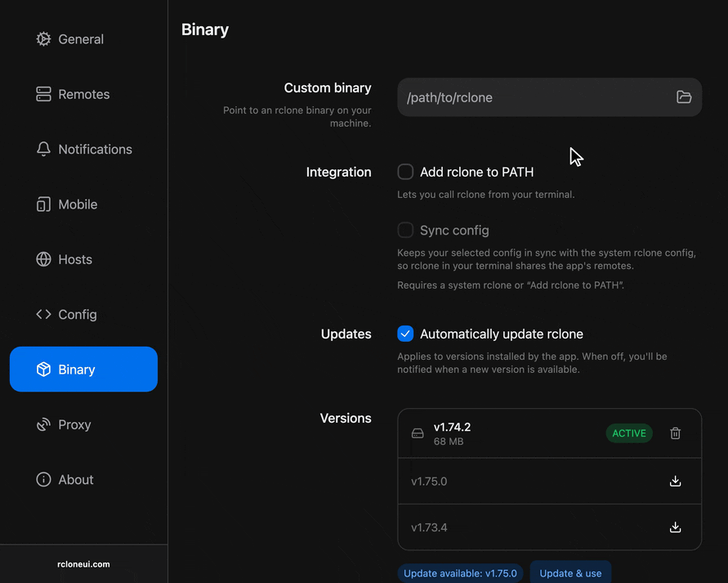This screenshot has height=583, width=728.
Task: Click the Integration section label
Action: pos(338,172)
